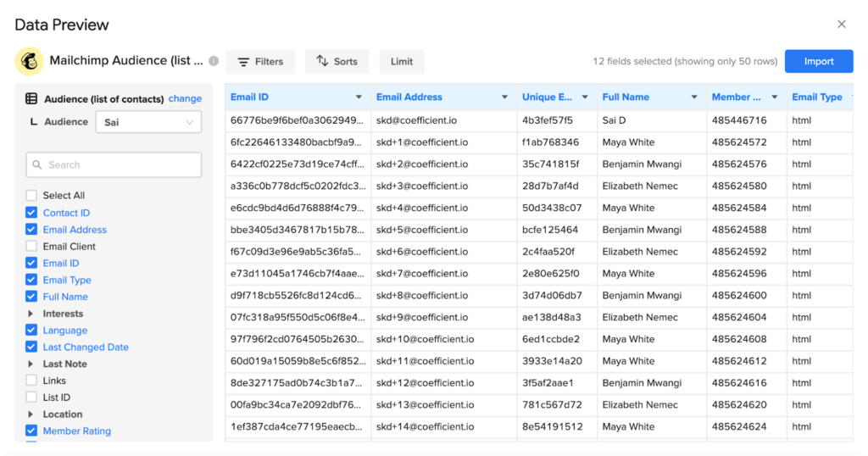Click cell skd+5@coefficient.io
This screenshot has width=868, height=456.
pos(444,230)
